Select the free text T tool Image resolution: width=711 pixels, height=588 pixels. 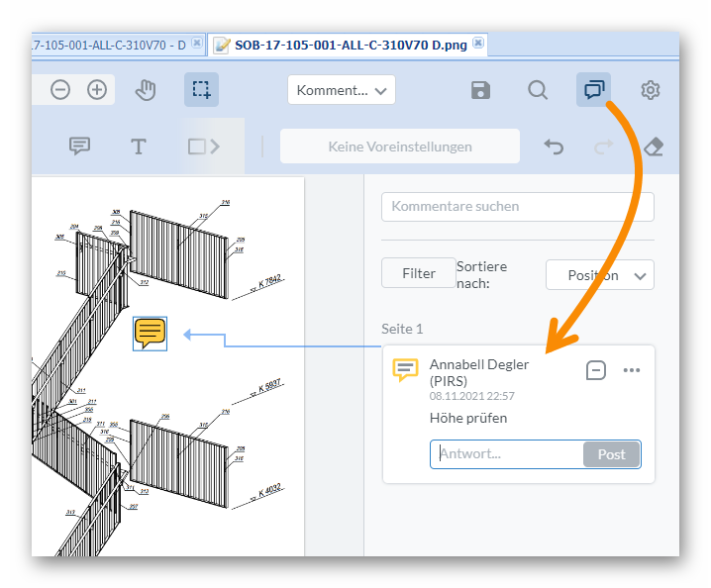(x=139, y=147)
